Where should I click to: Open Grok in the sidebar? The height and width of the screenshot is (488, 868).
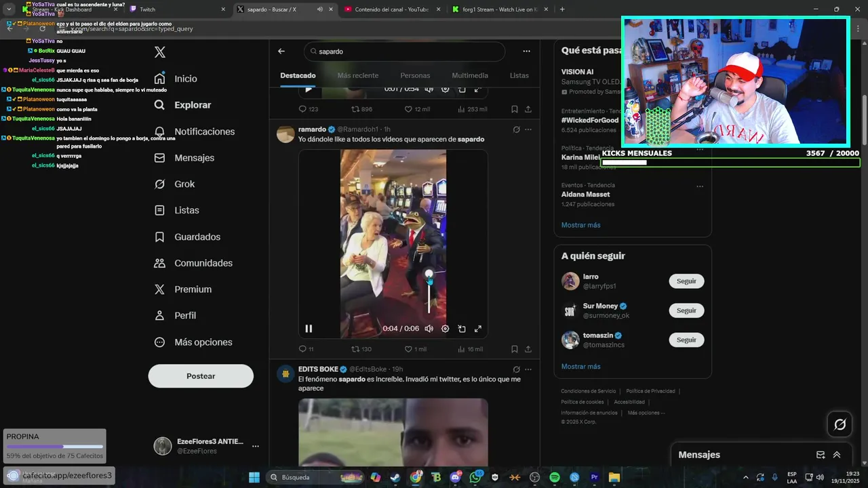[x=174, y=184]
